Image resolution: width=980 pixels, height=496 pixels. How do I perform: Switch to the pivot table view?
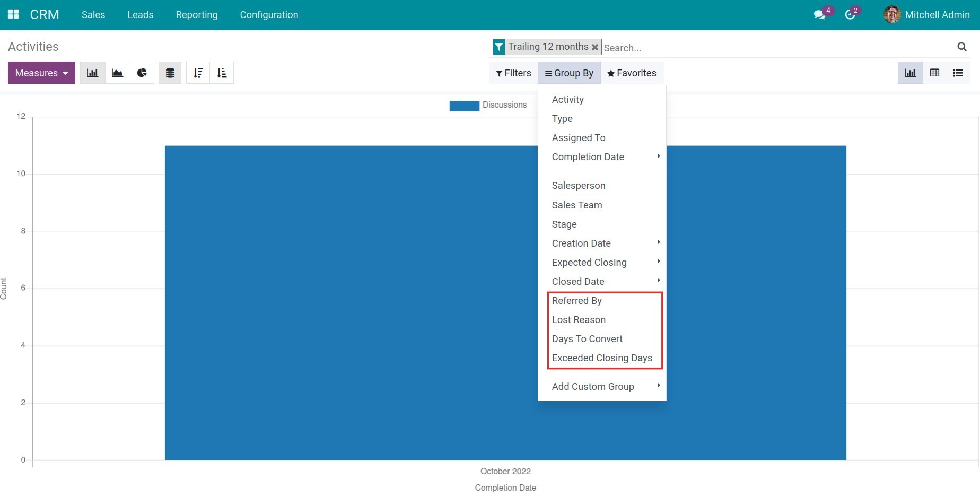pos(935,73)
